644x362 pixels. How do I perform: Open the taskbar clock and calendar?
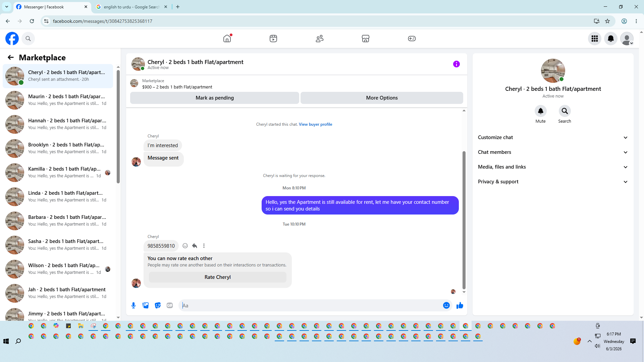pos(614,341)
